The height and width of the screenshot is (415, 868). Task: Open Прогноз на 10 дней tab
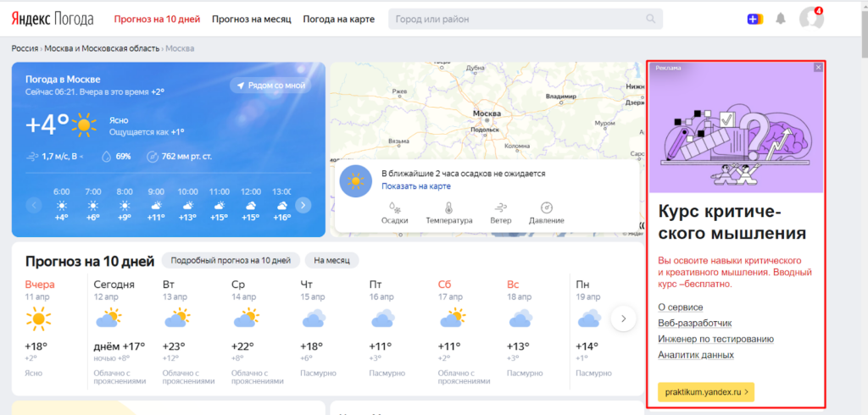(x=157, y=19)
